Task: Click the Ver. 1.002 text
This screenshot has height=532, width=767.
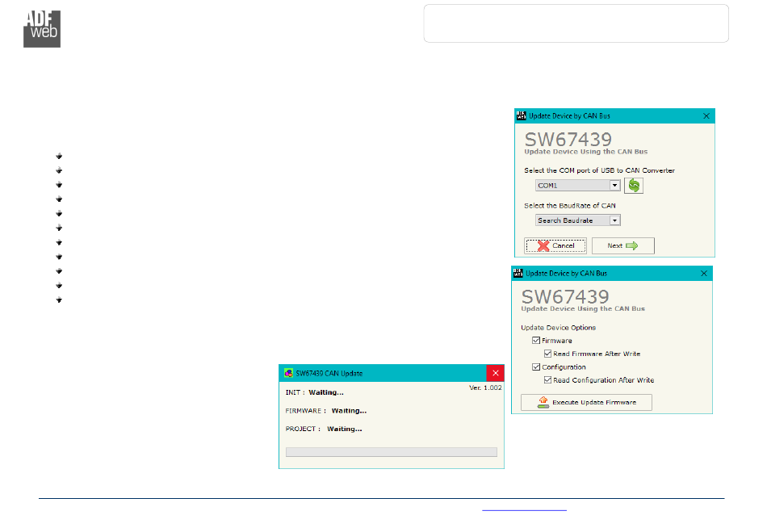Action: (x=485, y=387)
